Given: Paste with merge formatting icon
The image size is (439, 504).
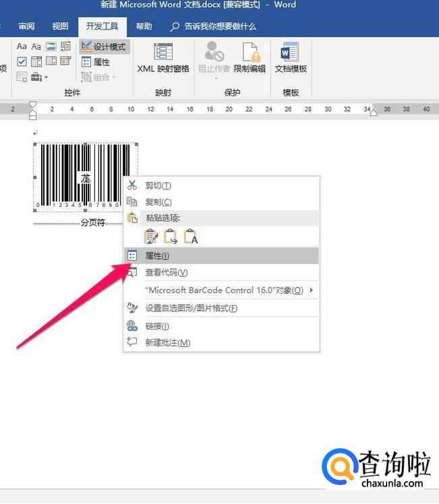Looking at the screenshot, I should pyautogui.click(x=171, y=237).
